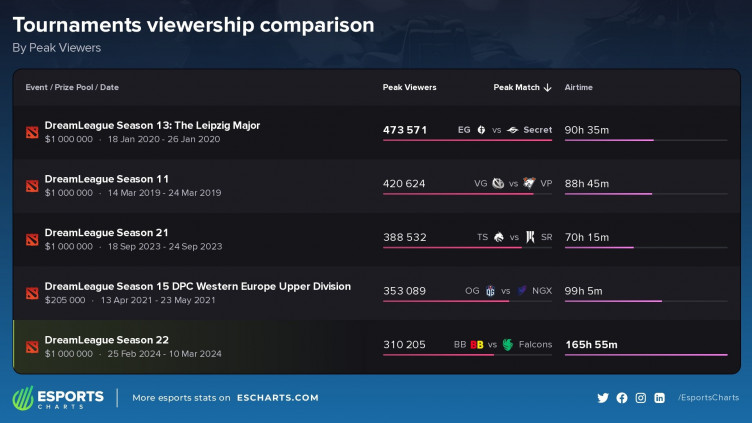This screenshot has width=752, height=423.
Task: Select DreamLeague Season 22 event title
Action: [106, 340]
